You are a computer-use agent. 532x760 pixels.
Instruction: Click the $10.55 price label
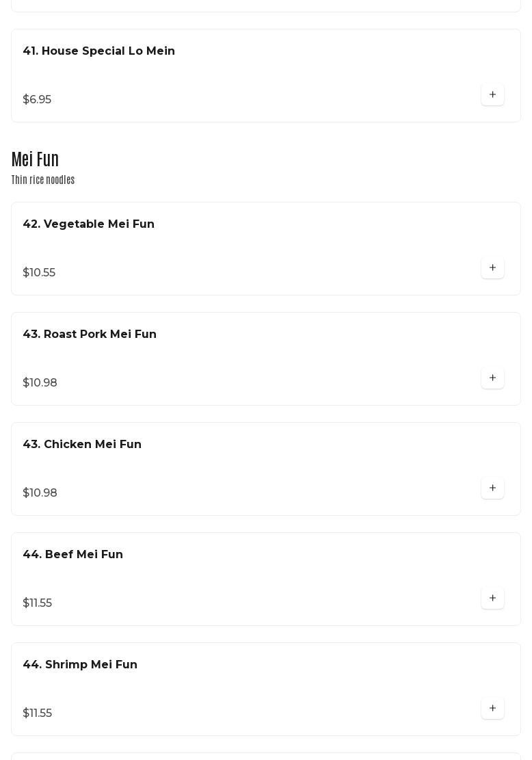[39, 273]
